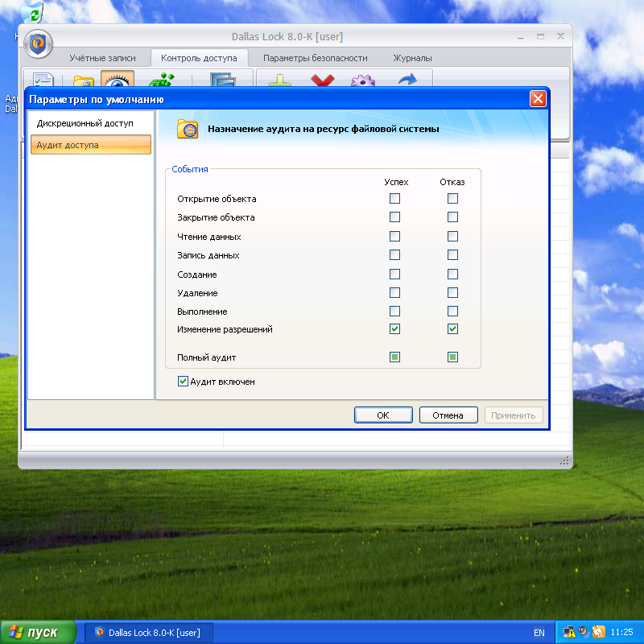
Task: Switch to Учётные записи tab
Action: [102, 58]
